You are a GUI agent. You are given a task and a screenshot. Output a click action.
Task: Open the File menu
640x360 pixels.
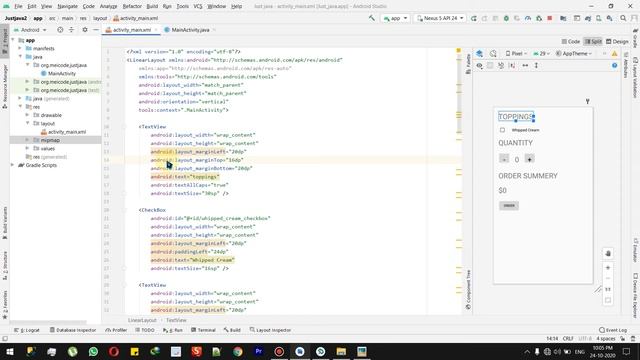coord(18,6)
